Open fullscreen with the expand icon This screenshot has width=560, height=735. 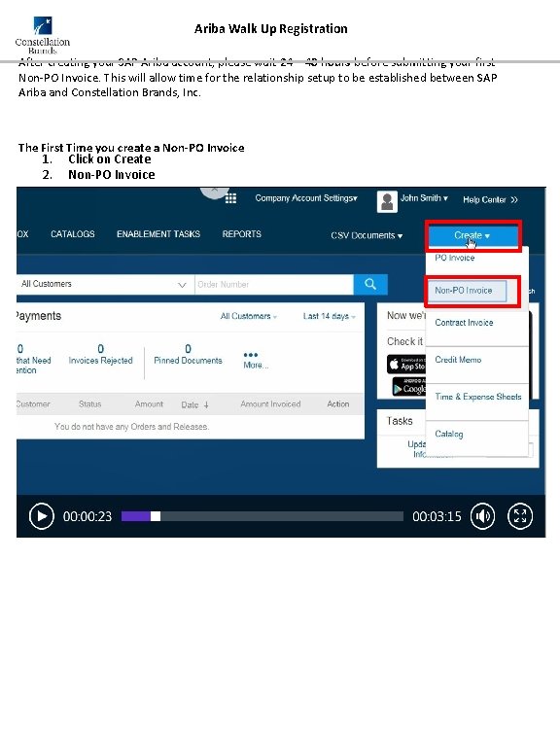coord(520,516)
